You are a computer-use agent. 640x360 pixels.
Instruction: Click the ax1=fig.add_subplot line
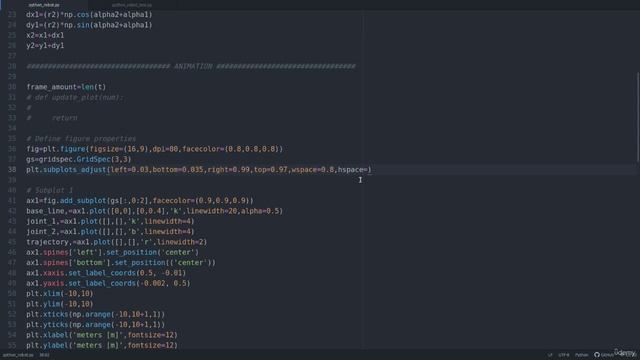[140, 200]
